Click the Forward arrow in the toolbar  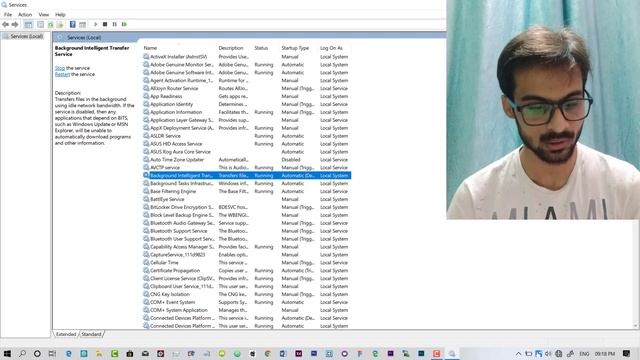point(15,24)
